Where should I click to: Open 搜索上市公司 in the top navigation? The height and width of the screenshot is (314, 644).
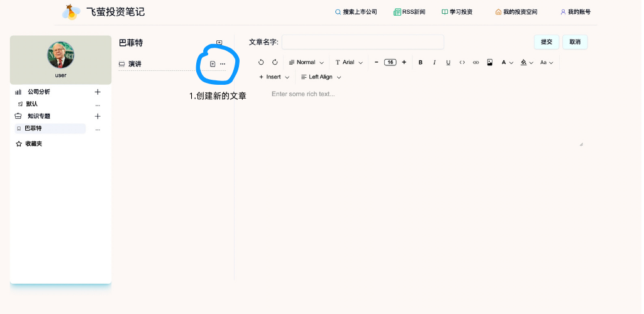pyautogui.click(x=356, y=12)
